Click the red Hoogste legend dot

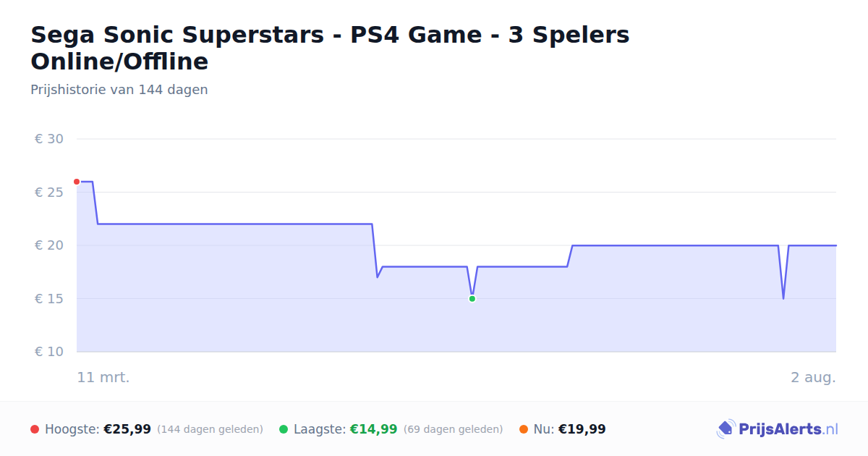35,429
